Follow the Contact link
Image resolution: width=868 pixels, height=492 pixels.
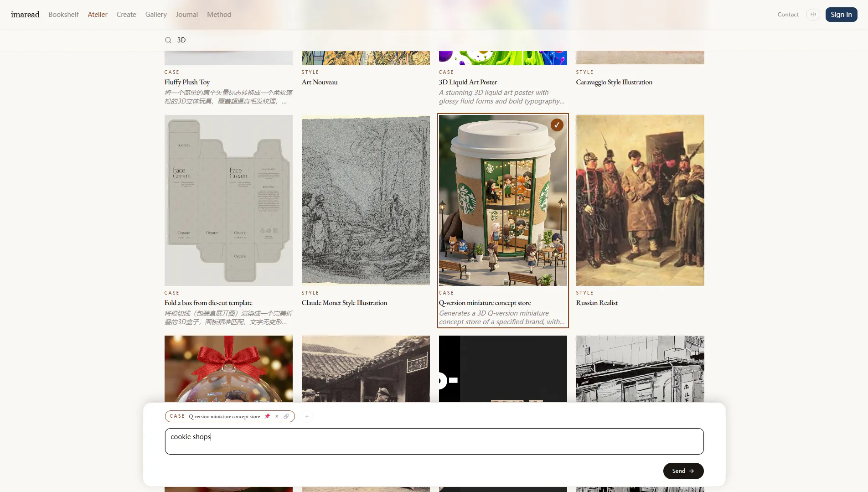tap(788, 15)
